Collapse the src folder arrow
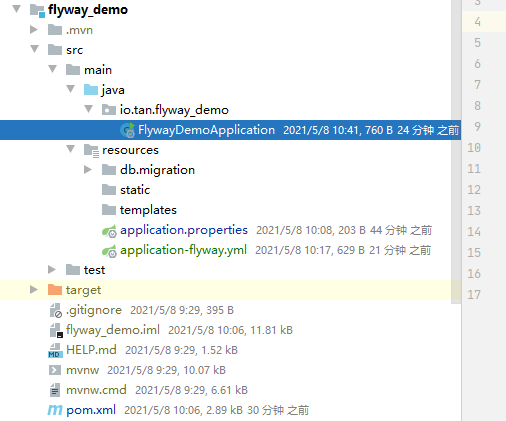The height and width of the screenshot is (421, 506). 35,49
